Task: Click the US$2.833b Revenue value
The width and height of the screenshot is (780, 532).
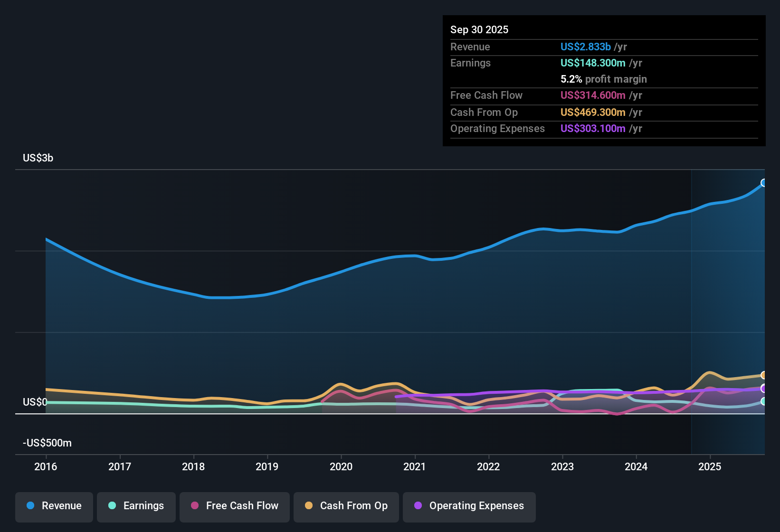Action: pyautogui.click(x=585, y=47)
